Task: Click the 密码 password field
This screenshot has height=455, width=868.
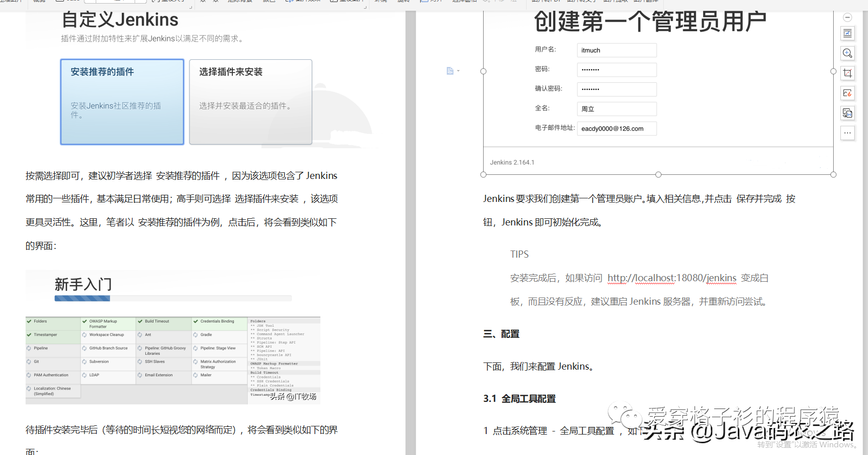Action: click(617, 70)
